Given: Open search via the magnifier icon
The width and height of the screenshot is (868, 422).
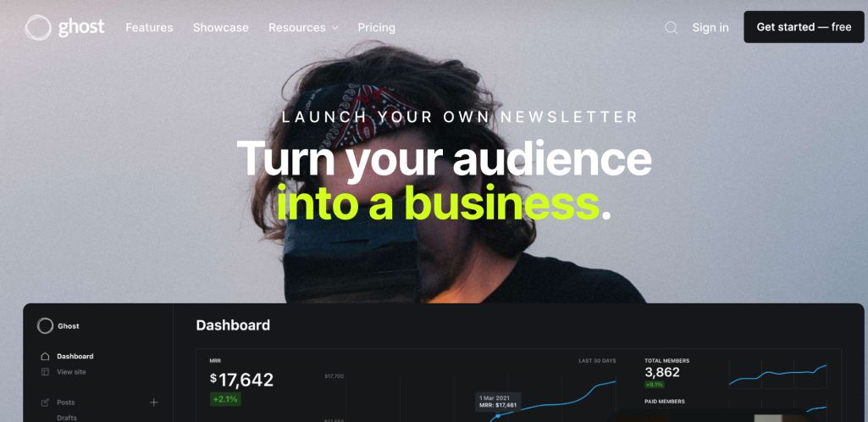Looking at the screenshot, I should tap(671, 28).
